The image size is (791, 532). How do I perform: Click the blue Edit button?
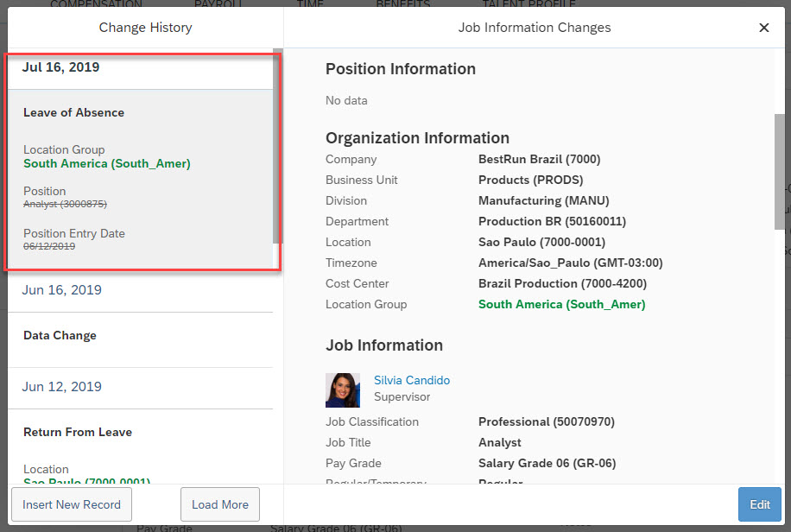click(x=760, y=504)
